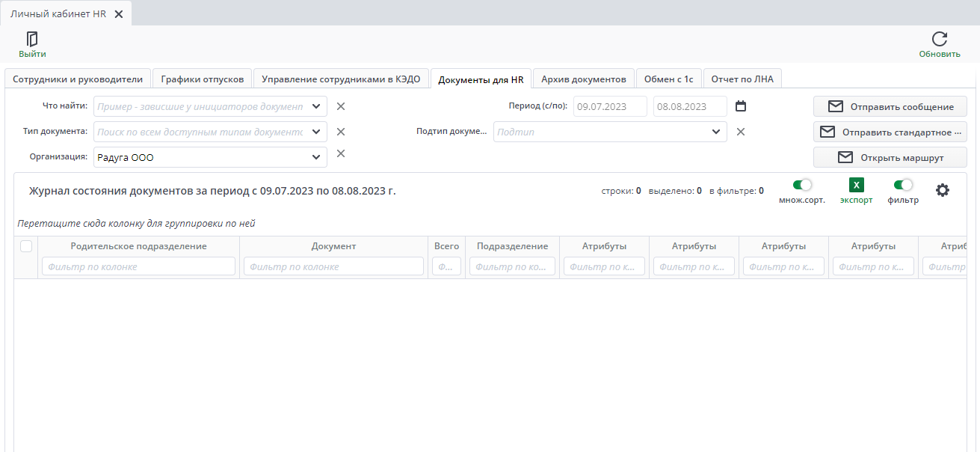Click Отправить стандартное button
Screen dimensions: 980x452
pyautogui.click(x=890, y=132)
